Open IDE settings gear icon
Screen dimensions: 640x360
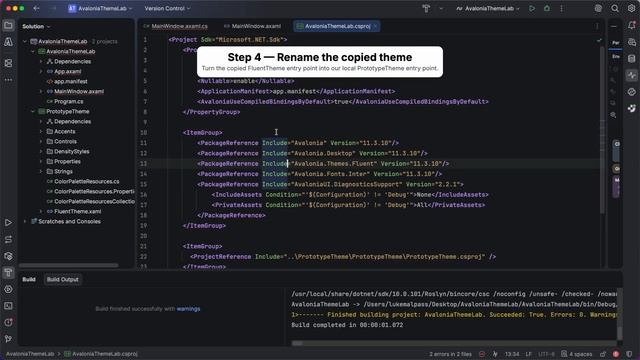point(631,8)
